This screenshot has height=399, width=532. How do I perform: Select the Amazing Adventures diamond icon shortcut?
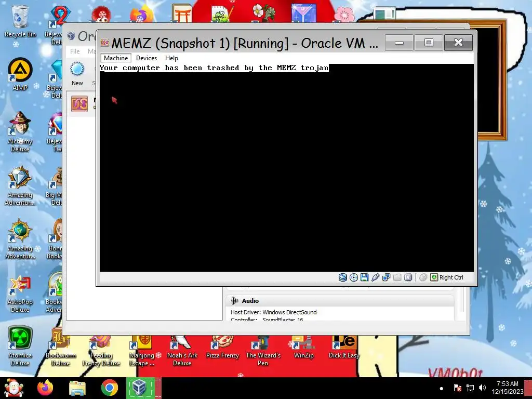(x=20, y=185)
